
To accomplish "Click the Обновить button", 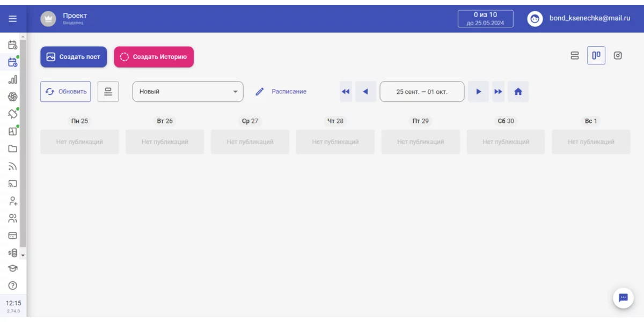I will pos(65,91).
